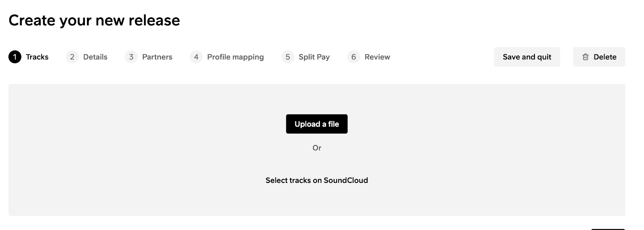Open the Tracks step label

click(37, 57)
